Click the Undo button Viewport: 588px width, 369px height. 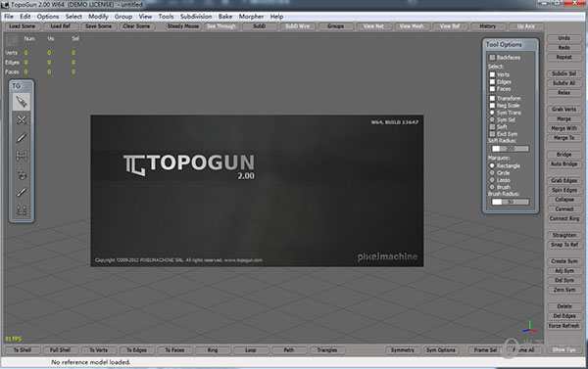(564, 38)
